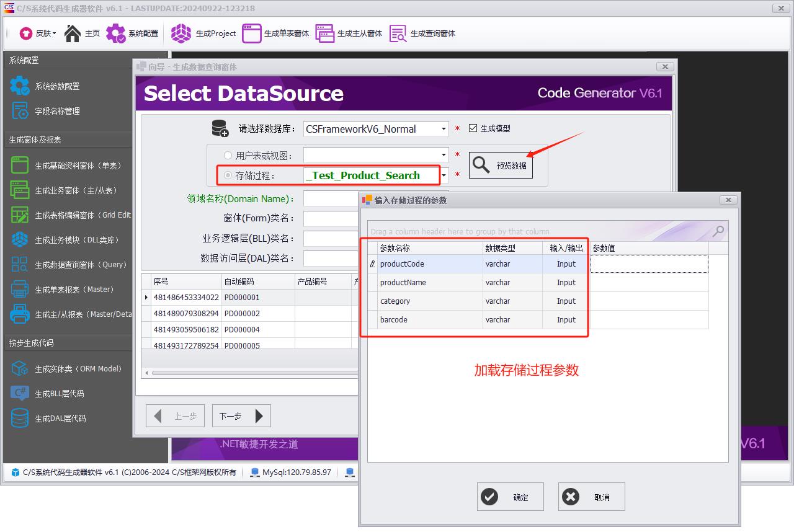Select the 存储过程 radio button

228,175
